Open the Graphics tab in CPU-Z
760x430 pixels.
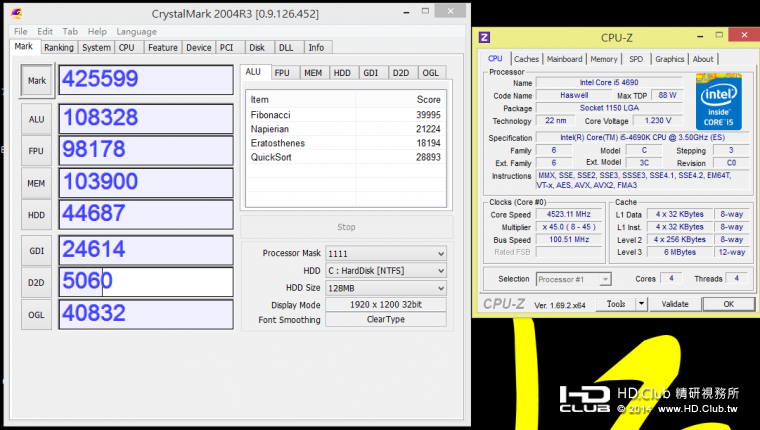(x=670, y=59)
